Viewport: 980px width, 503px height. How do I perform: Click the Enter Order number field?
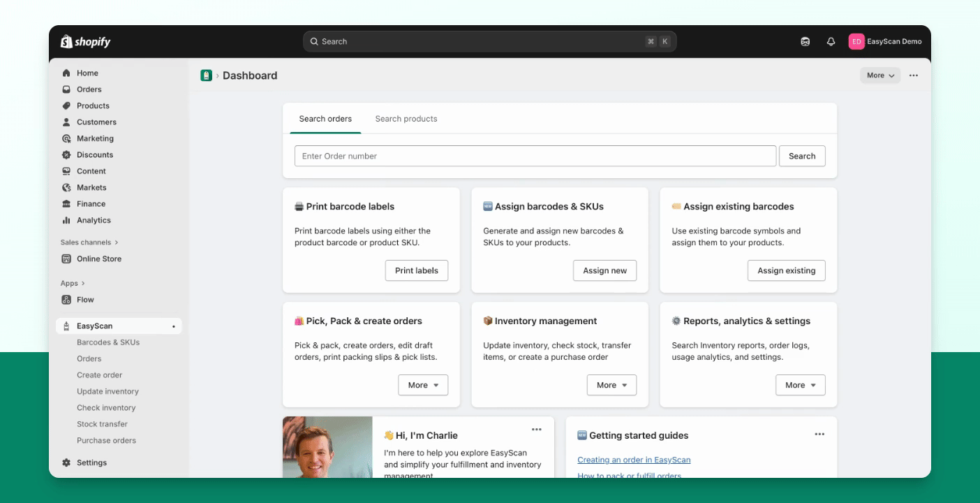[x=535, y=156]
